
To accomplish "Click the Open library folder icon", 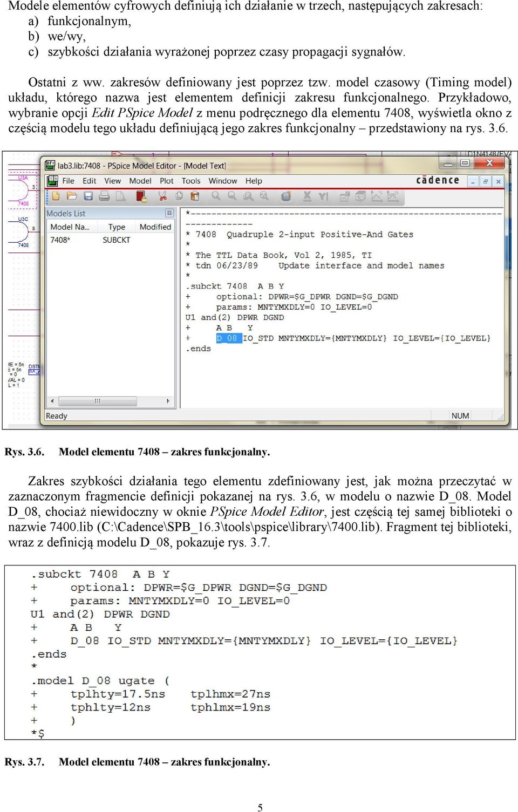I will tap(72, 196).
